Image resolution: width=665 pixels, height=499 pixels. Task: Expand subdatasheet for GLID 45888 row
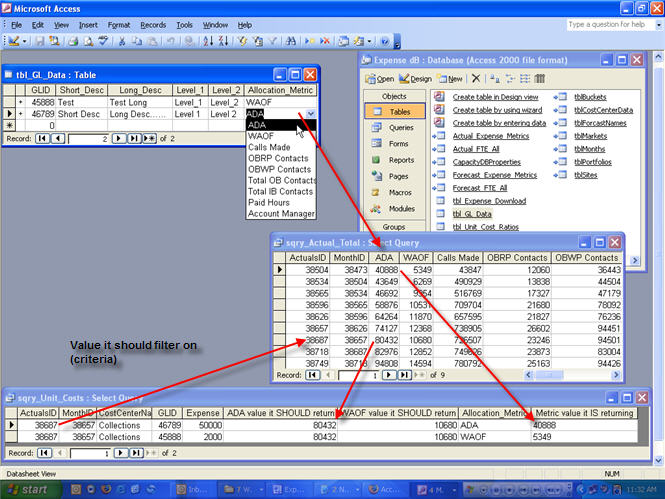click(20, 102)
